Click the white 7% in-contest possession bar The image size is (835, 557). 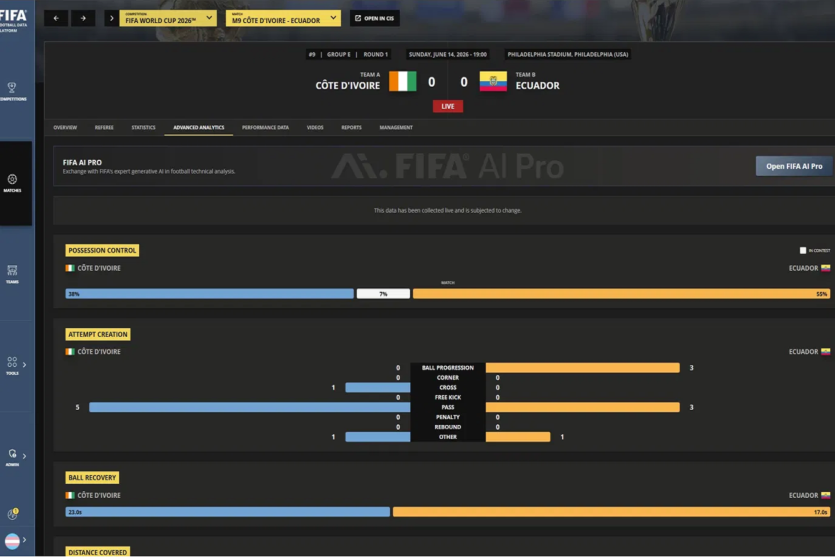383,294
